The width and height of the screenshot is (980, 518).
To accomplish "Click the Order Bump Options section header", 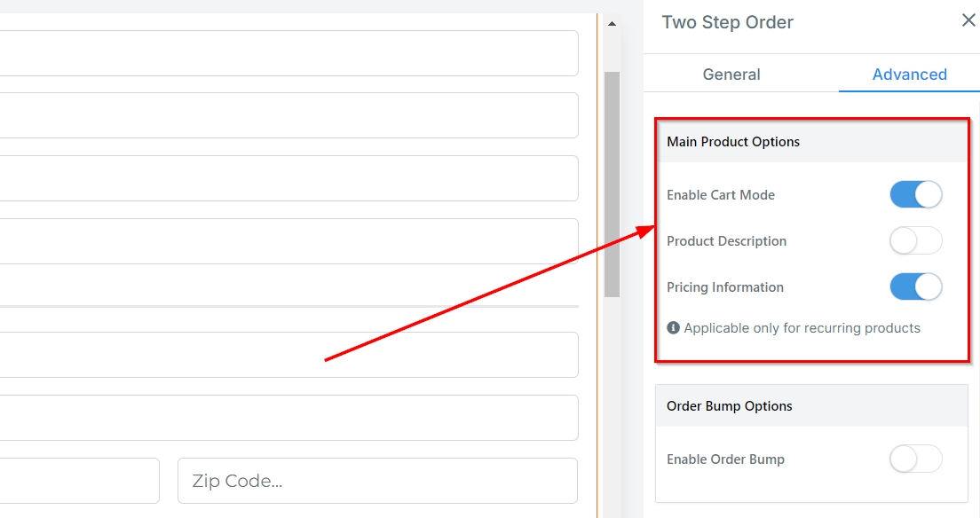I will 811,406.
